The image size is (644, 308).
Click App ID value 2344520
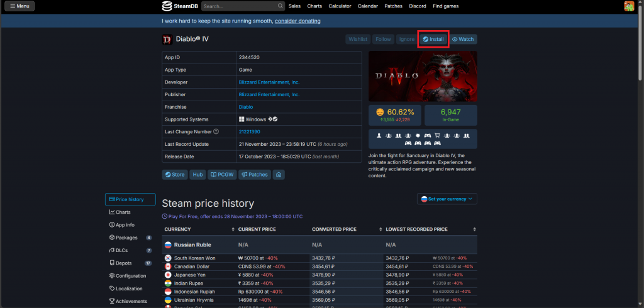click(249, 57)
